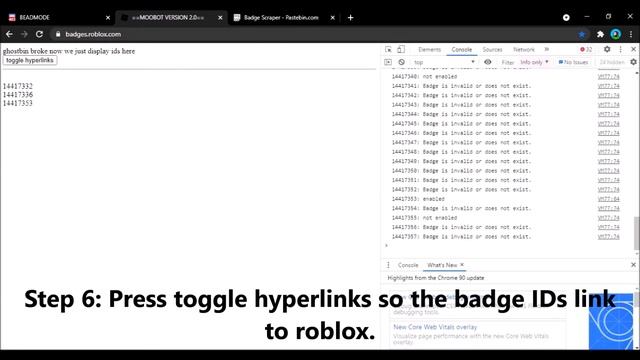
Task: Select badge ID 14417336 on page
Action: tap(18, 95)
